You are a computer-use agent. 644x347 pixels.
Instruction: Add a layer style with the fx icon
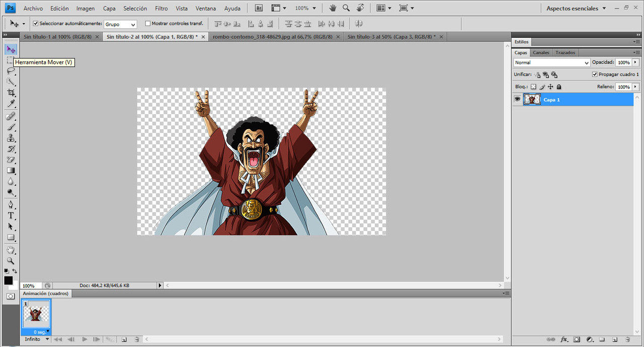(x=564, y=339)
